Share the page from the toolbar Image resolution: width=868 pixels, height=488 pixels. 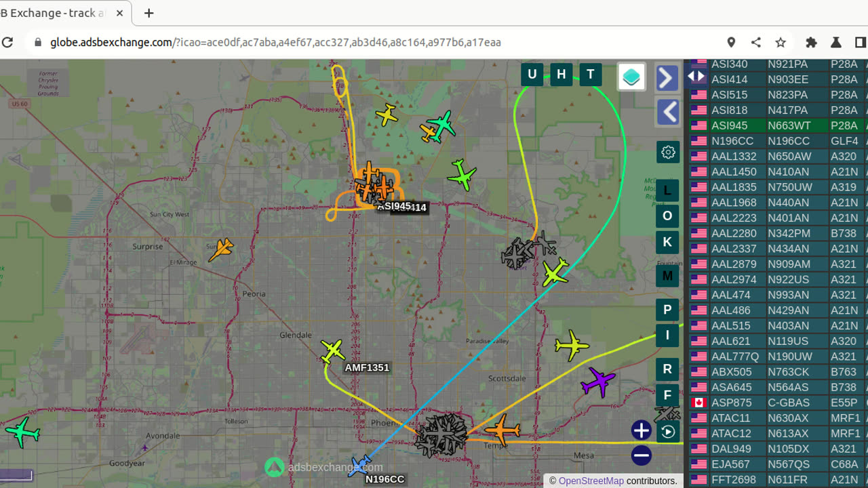pos(756,42)
